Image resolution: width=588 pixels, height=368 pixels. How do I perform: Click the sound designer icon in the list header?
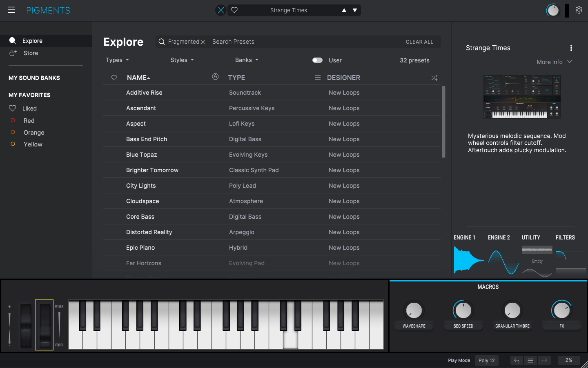pos(215,76)
